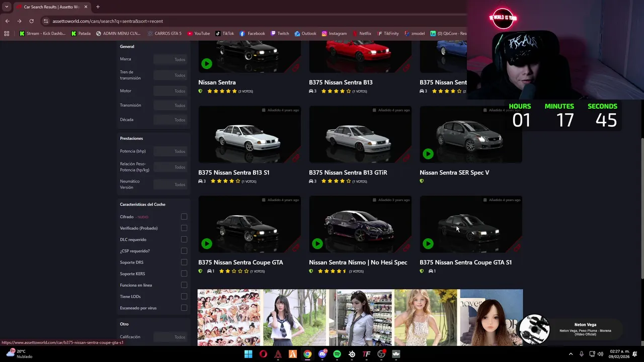Image resolution: width=644 pixels, height=362 pixels.
Task: Toggle Tiene LODs checkbox
Action: [x=184, y=297]
